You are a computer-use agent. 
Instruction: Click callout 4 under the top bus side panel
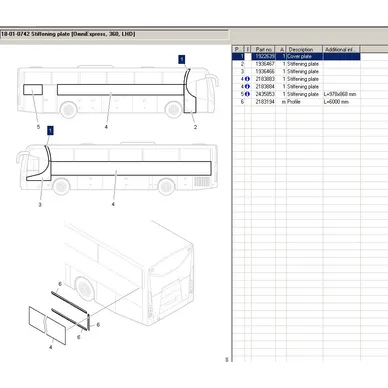tap(106, 127)
